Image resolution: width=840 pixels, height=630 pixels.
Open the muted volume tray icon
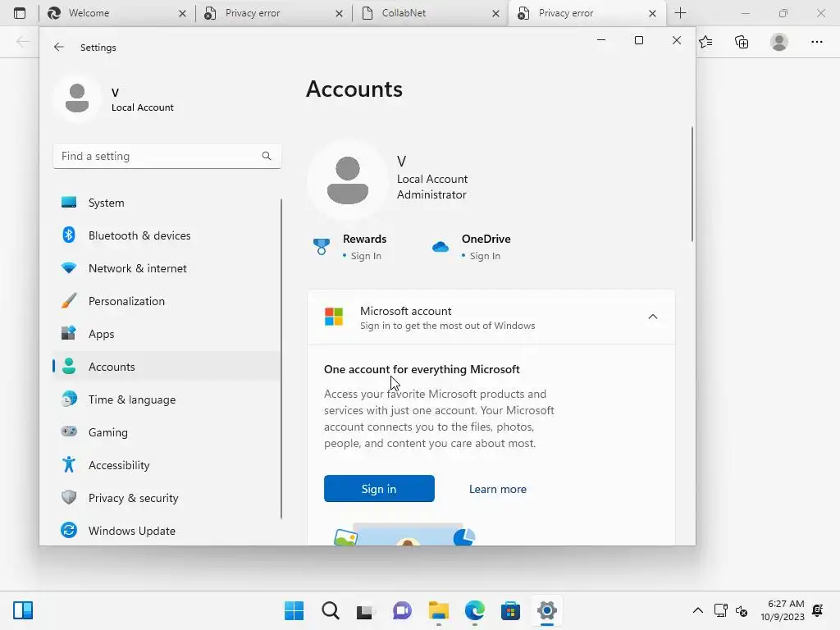click(742, 610)
